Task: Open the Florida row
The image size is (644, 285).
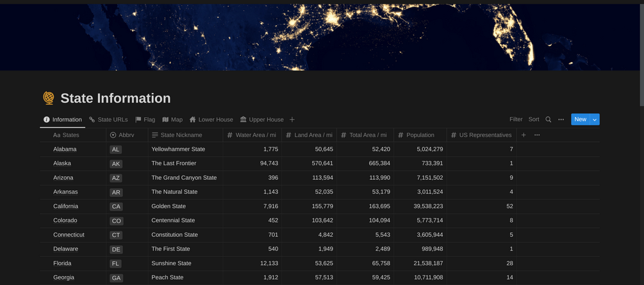Action: pyautogui.click(x=62, y=263)
